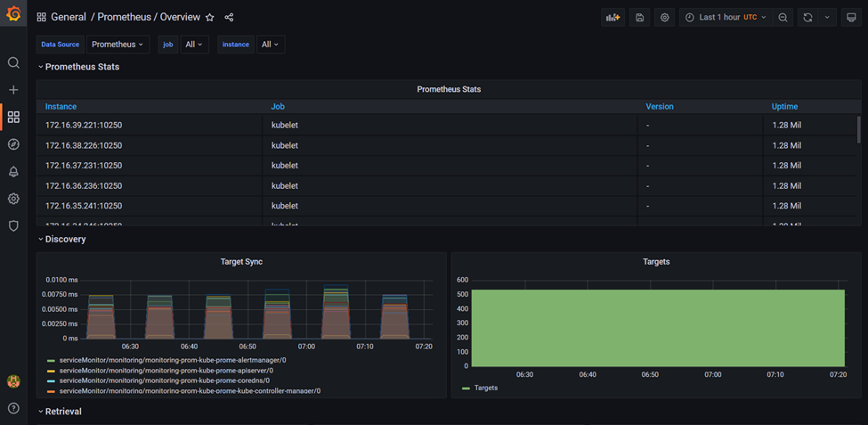Save the dashboard with disk icon
This screenshot has width=868, height=425.
point(639,17)
